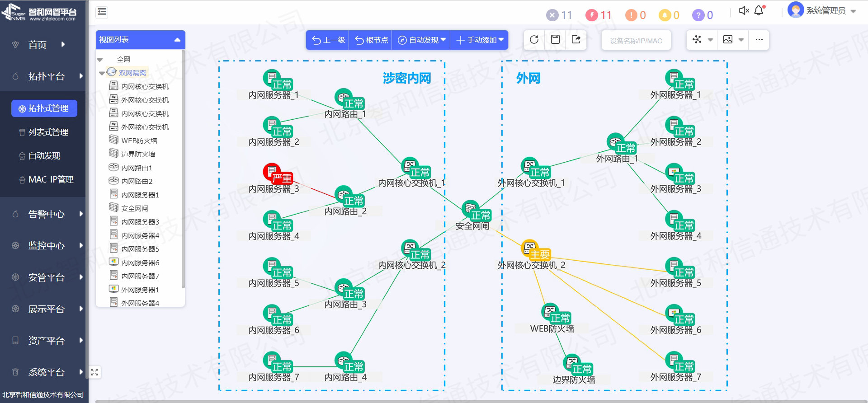The height and width of the screenshot is (403, 868).
Task: Select WEB防火墙 in the view list
Action: coord(133,141)
